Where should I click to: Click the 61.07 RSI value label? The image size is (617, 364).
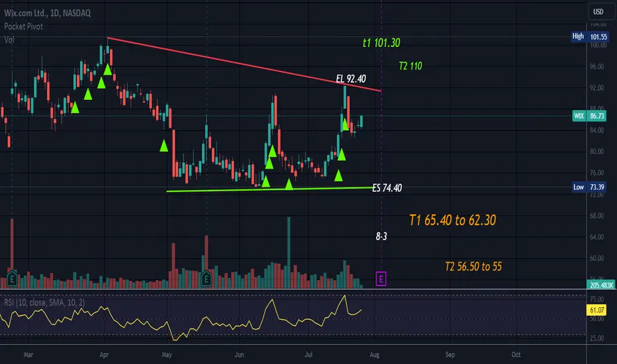point(596,310)
